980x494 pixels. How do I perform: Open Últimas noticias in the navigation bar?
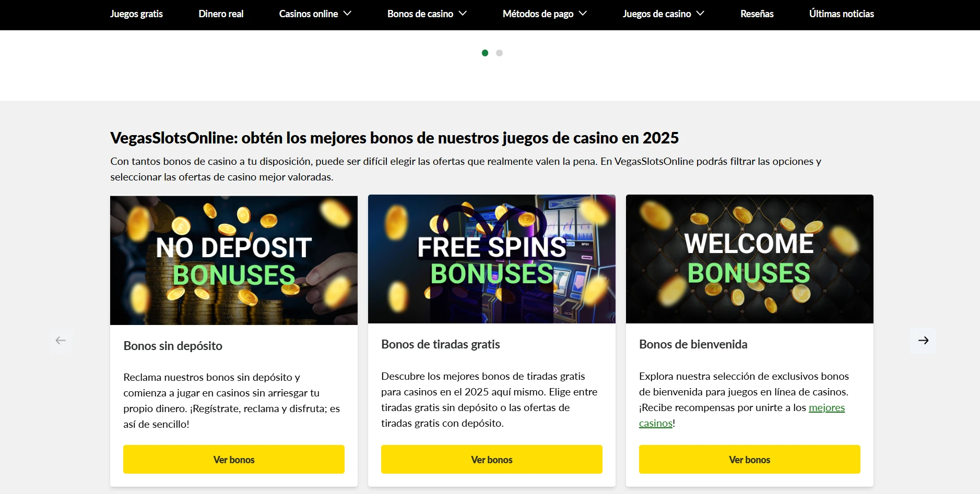click(x=841, y=14)
